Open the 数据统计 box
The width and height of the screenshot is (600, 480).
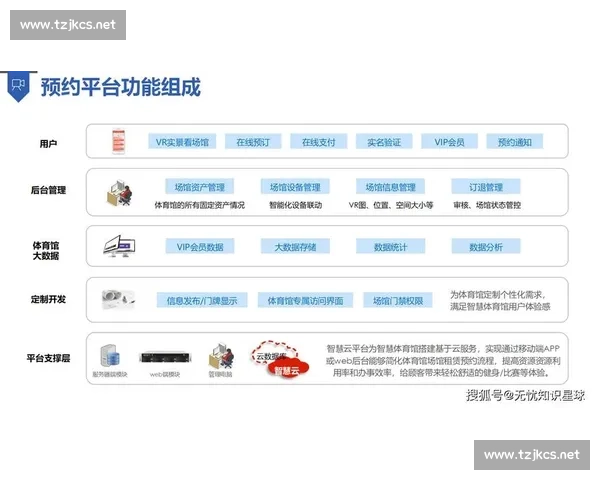[390, 247]
